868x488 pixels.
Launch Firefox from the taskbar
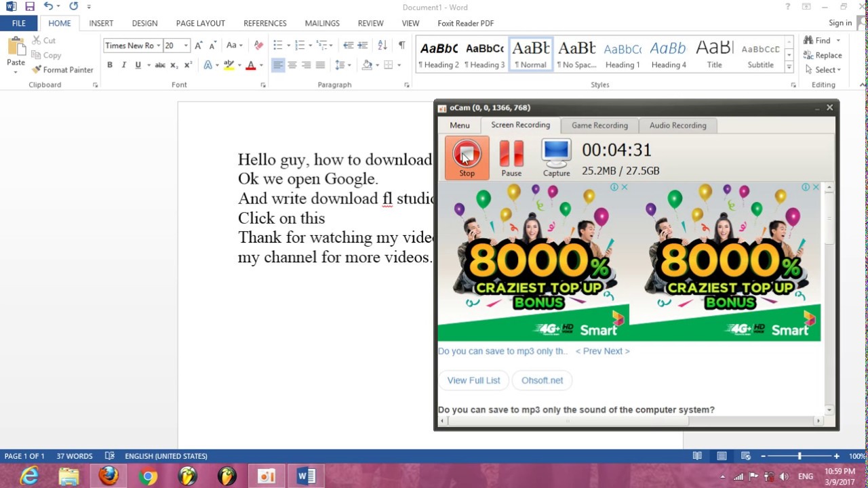[108, 476]
